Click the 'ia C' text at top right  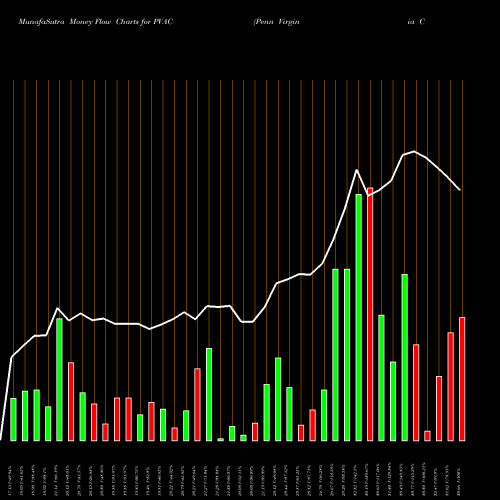tap(416, 22)
